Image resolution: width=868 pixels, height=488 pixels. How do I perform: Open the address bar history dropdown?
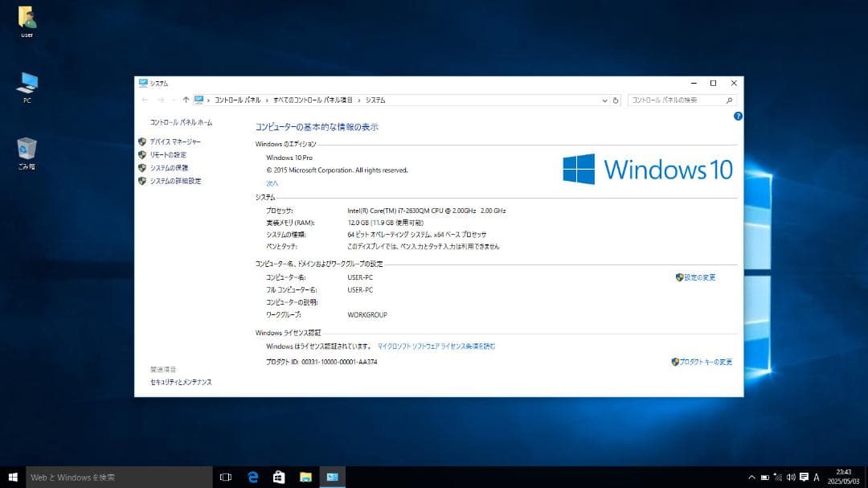click(604, 100)
